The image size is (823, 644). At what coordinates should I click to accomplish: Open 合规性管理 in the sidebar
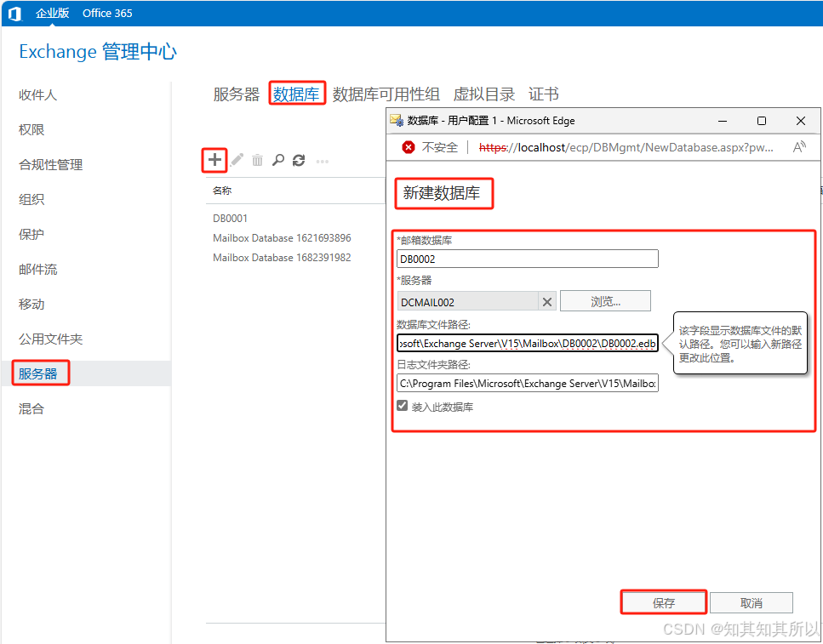coord(51,165)
